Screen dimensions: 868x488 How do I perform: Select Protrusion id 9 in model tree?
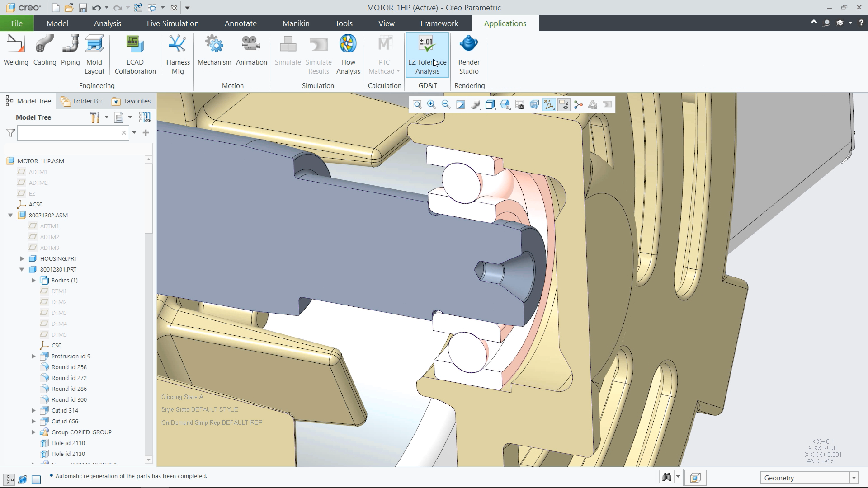pyautogui.click(x=71, y=357)
